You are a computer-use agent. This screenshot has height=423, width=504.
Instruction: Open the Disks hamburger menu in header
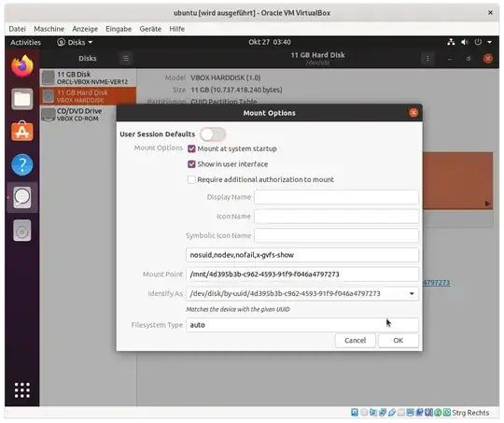pyautogui.click(x=126, y=59)
